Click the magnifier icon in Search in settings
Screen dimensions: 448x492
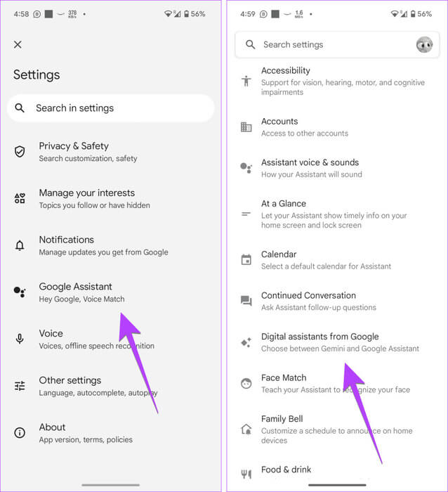point(20,108)
